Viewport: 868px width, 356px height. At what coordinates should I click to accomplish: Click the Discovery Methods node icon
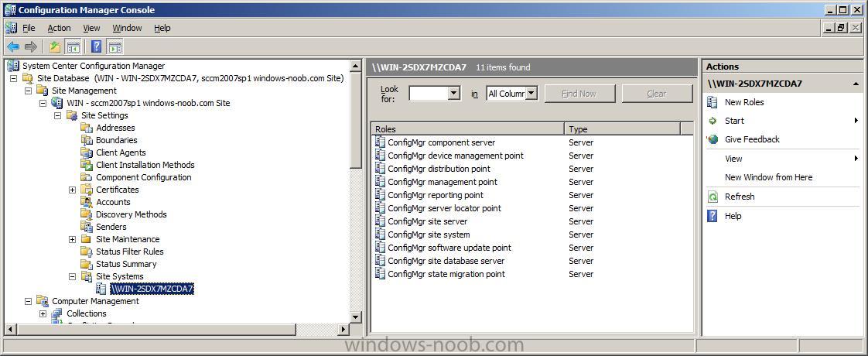click(87, 214)
